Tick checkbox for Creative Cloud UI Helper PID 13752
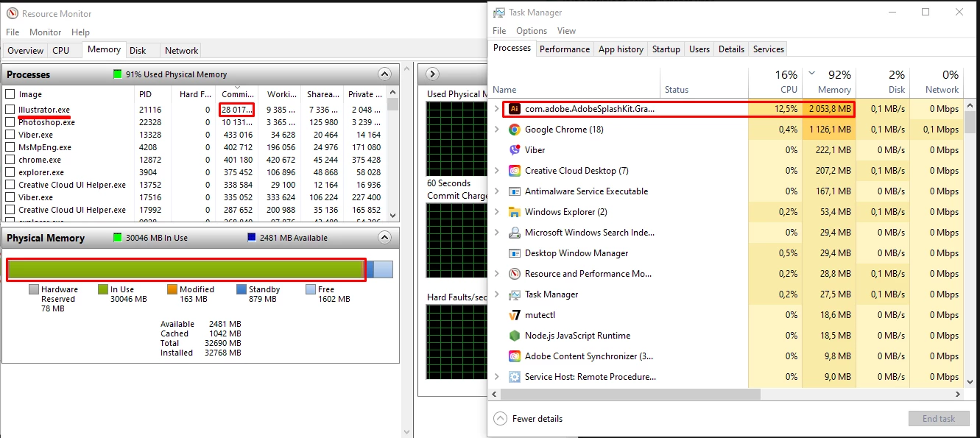 (x=10, y=185)
